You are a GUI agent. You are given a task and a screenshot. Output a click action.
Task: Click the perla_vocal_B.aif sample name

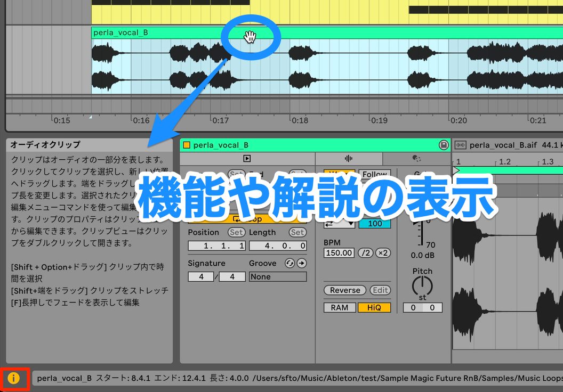click(503, 145)
